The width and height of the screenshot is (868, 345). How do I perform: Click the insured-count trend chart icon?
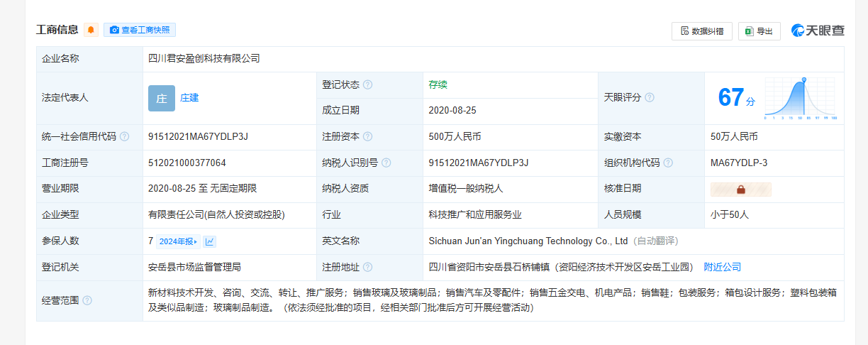(210, 241)
